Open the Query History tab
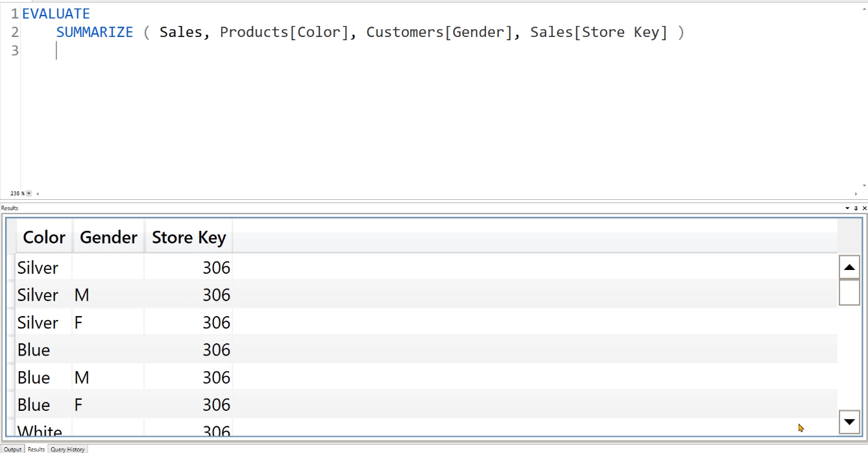This screenshot has width=868, height=453. 67,449
